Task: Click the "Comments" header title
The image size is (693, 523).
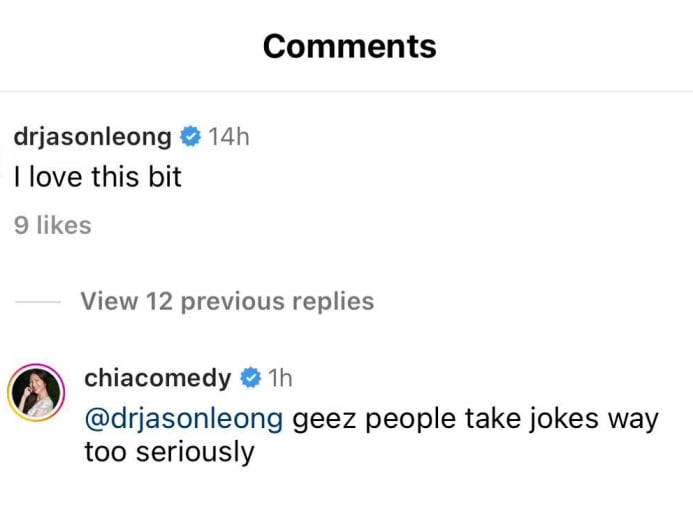Action: click(349, 46)
